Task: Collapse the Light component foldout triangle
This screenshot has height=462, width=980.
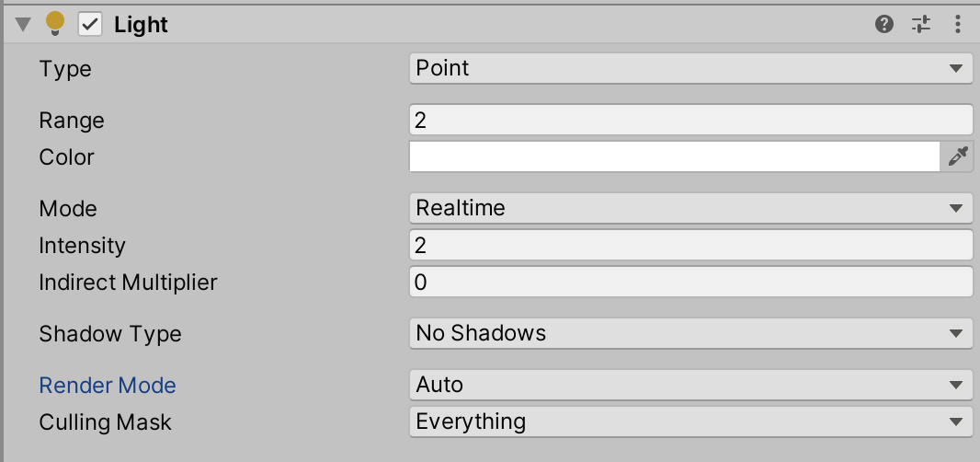Action: [x=23, y=25]
